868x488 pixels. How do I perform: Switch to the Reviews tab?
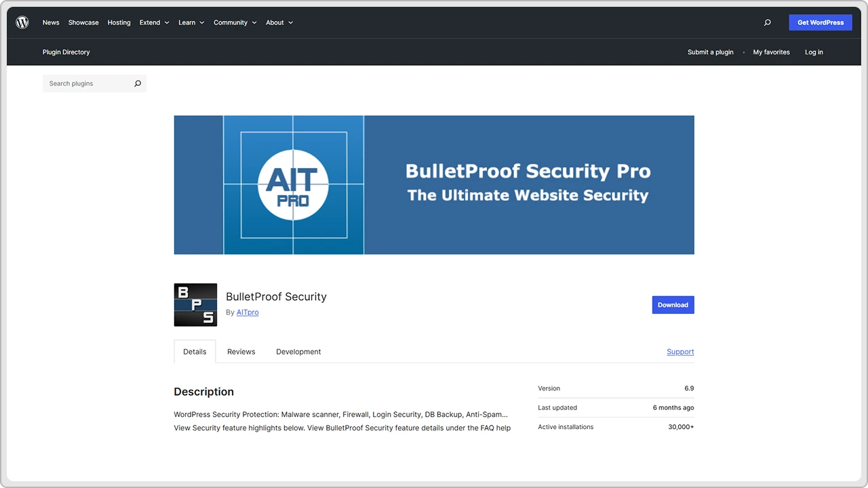tap(241, 351)
